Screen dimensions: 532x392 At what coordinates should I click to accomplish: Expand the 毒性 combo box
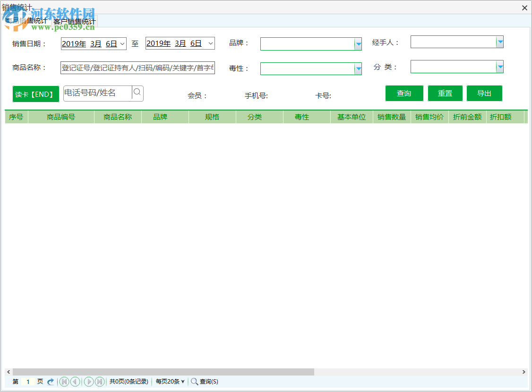[358, 69]
